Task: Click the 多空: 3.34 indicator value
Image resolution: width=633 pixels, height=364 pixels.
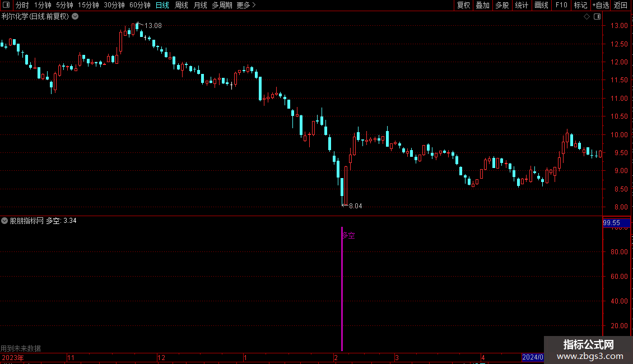Action: (x=61, y=221)
